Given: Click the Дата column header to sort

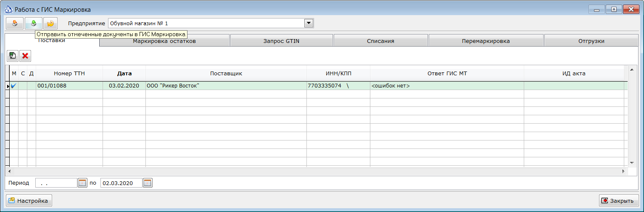Looking at the screenshot, I should (x=124, y=73).
